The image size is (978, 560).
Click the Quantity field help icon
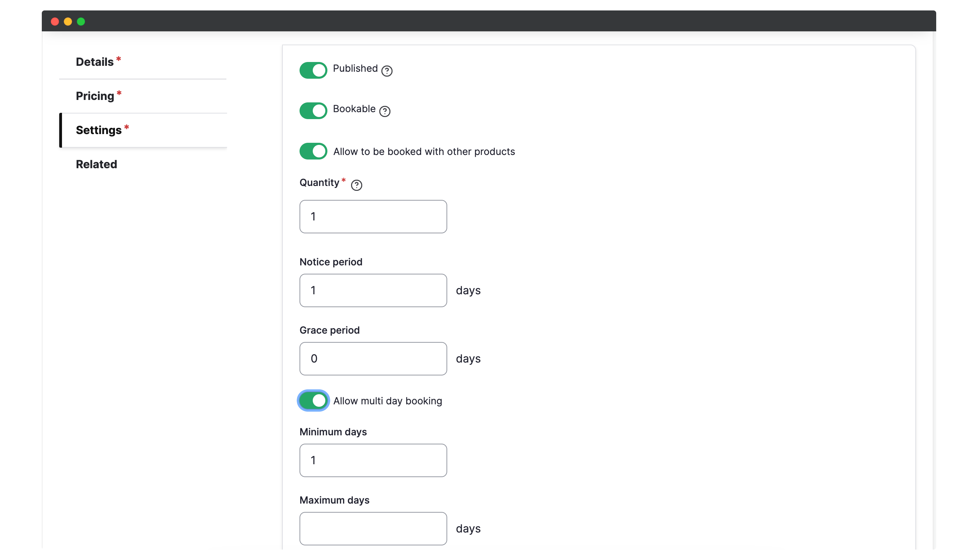pos(356,185)
